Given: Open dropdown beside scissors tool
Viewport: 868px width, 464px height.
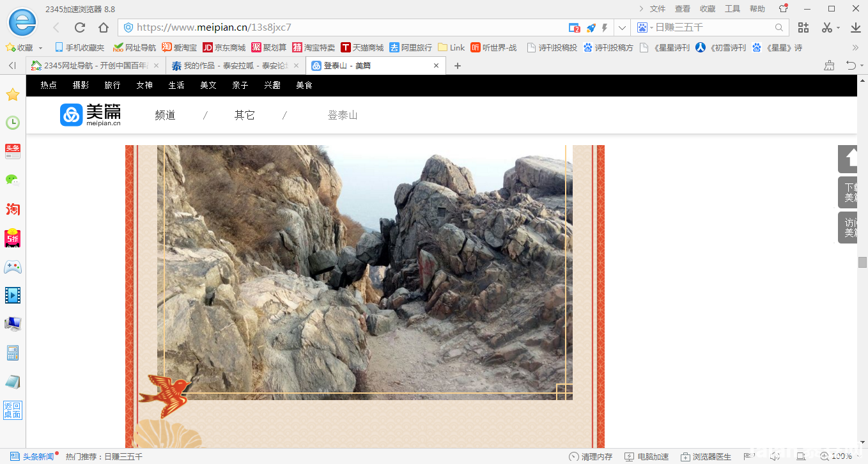Looking at the screenshot, I should (x=838, y=27).
